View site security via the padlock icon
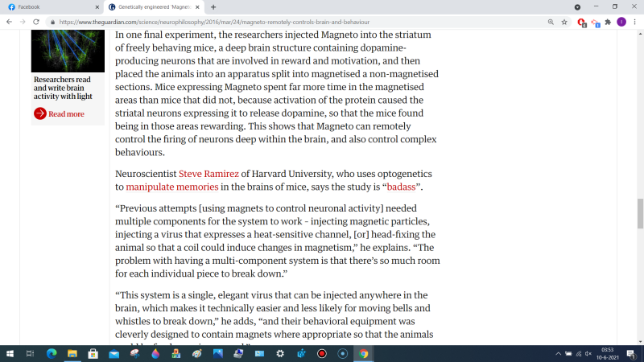 (x=52, y=23)
